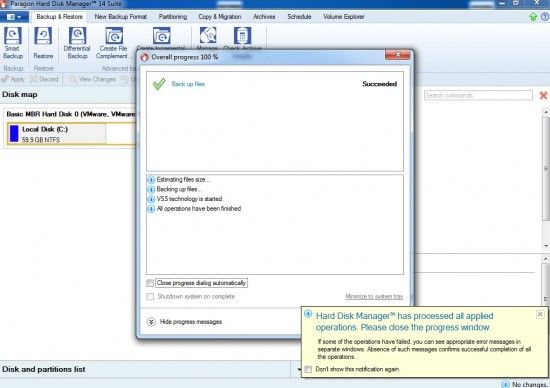Click 'All operations have been finished' message

point(199,208)
